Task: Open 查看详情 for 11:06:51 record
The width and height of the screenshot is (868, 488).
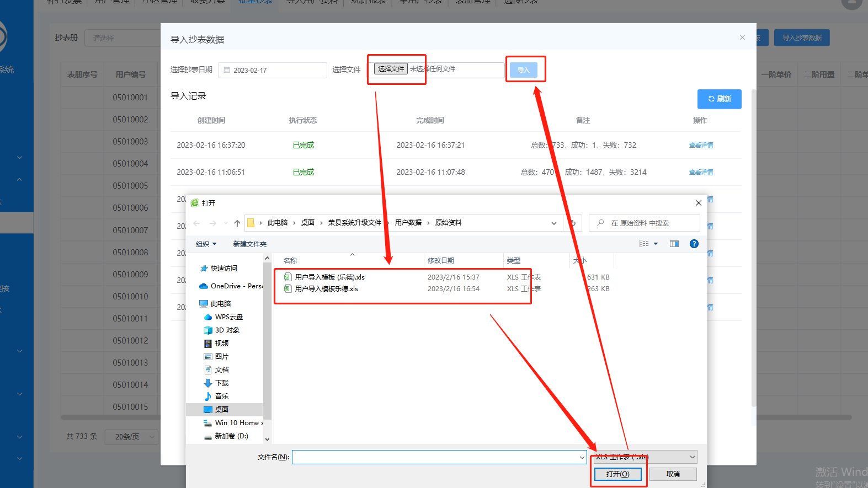Action: [x=701, y=172]
